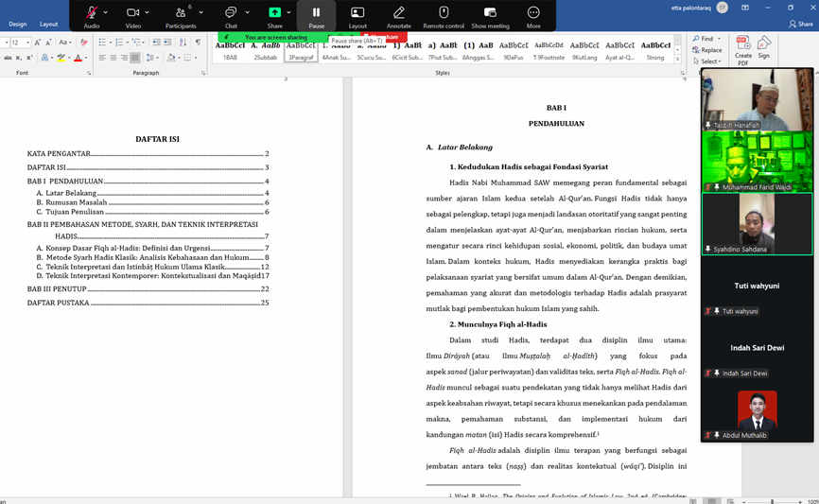Expand Participants options arrow
819x504 pixels.
tap(201, 12)
